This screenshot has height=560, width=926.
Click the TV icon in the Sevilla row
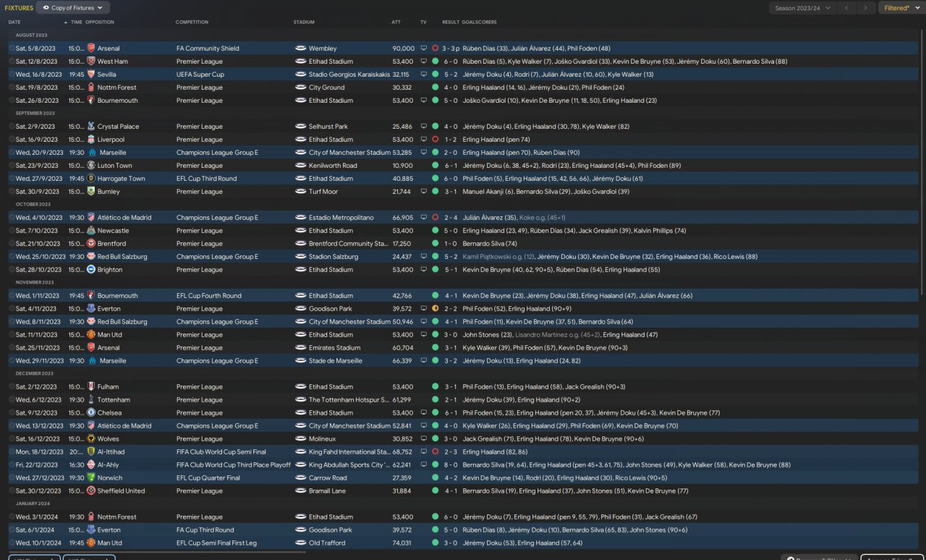click(x=424, y=75)
